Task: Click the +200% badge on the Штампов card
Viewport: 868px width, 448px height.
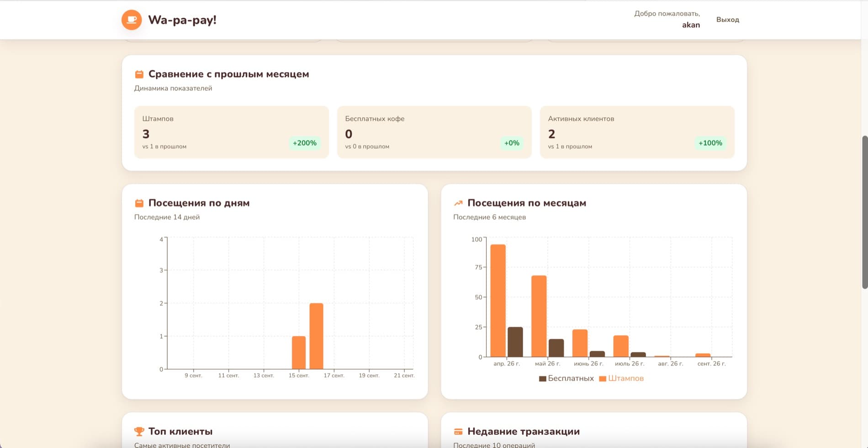Action: 305,143
